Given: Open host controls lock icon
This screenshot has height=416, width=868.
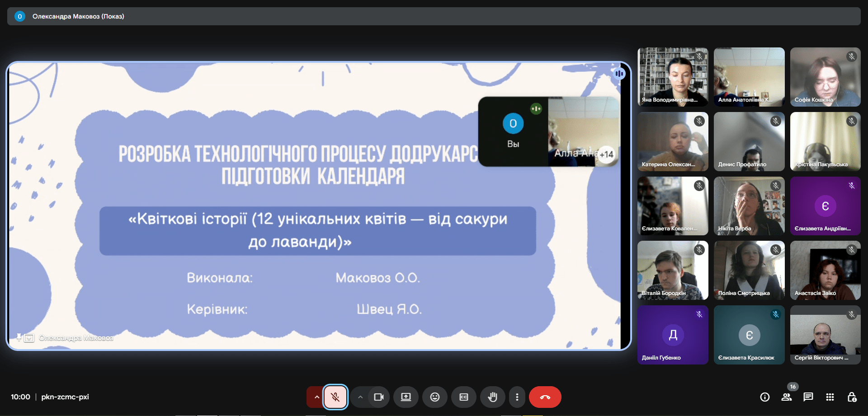Looking at the screenshot, I should click(852, 397).
